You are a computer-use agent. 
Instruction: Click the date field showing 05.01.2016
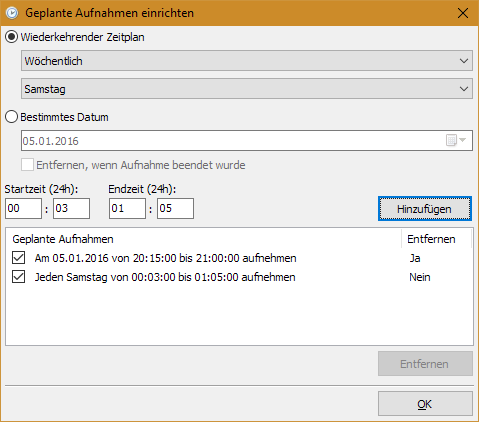point(247,140)
